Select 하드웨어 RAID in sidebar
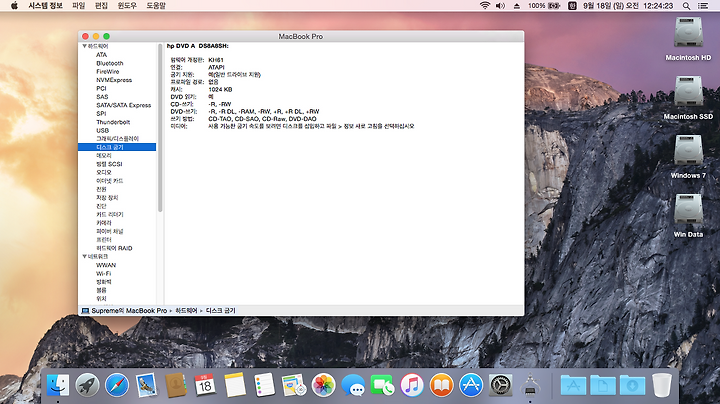 tap(114, 248)
